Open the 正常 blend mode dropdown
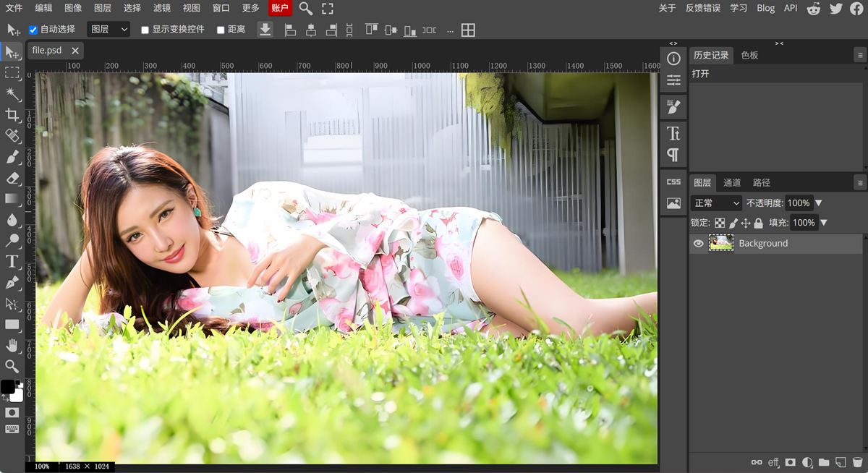The height and width of the screenshot is (473, 868). [716, 203]
